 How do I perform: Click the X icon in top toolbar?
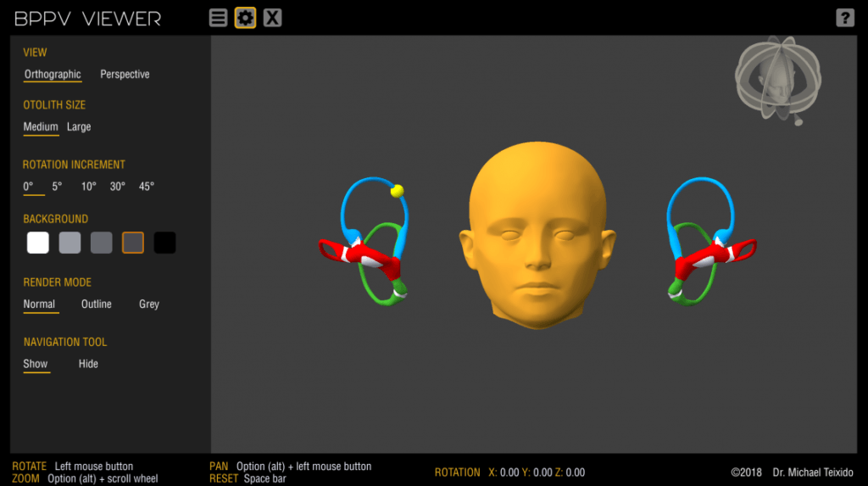coord(272,18)
